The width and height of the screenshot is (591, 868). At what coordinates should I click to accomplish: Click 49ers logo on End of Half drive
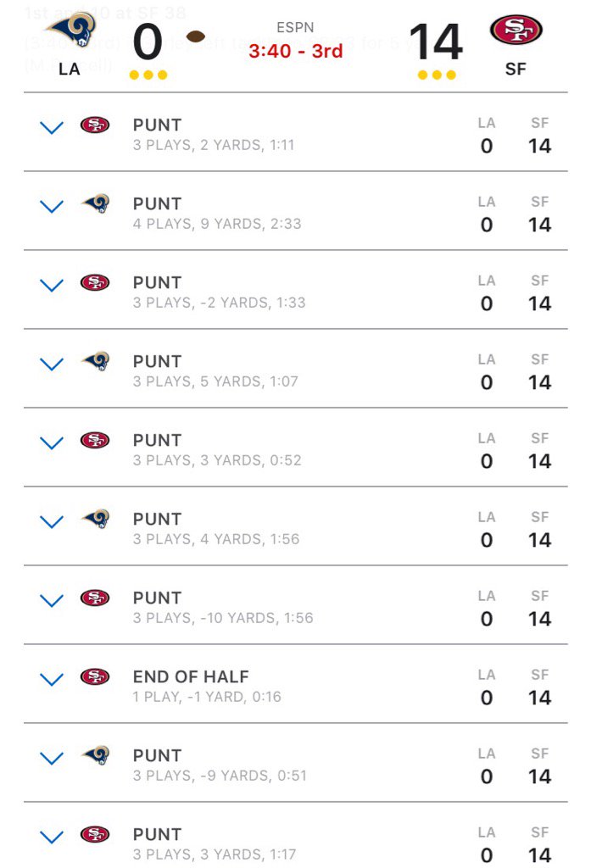point(95,676)
